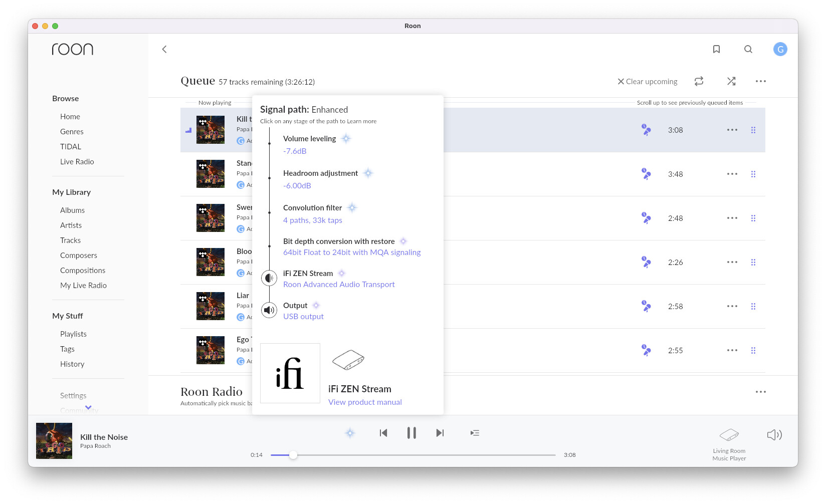Open History under My Stuff

(x=72, y=364)
